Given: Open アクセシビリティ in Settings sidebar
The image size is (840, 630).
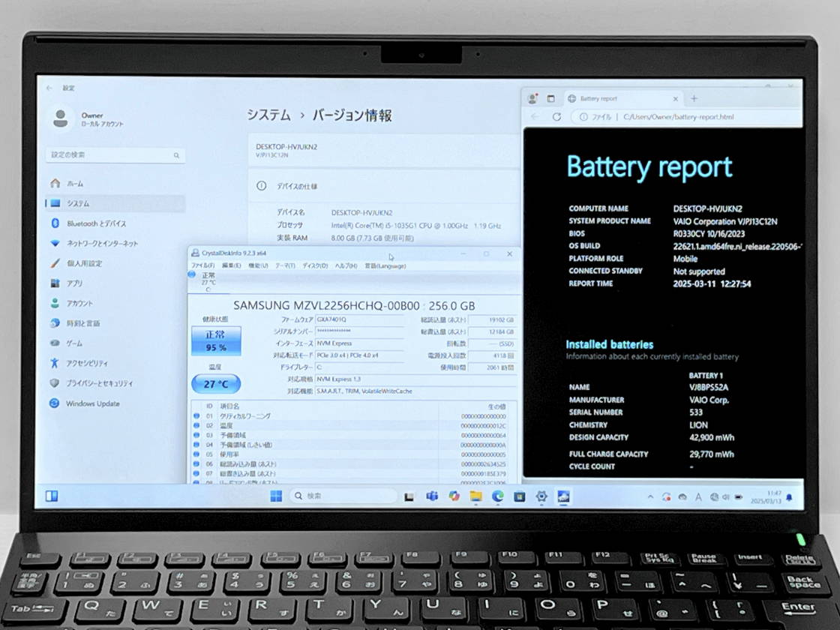Looking at the screenshot, I should (79, 363).
